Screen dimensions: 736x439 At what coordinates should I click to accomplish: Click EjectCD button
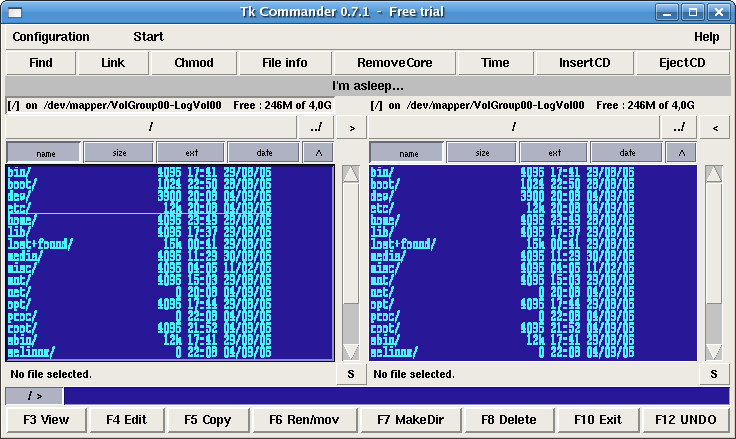(x=682, y=63)
